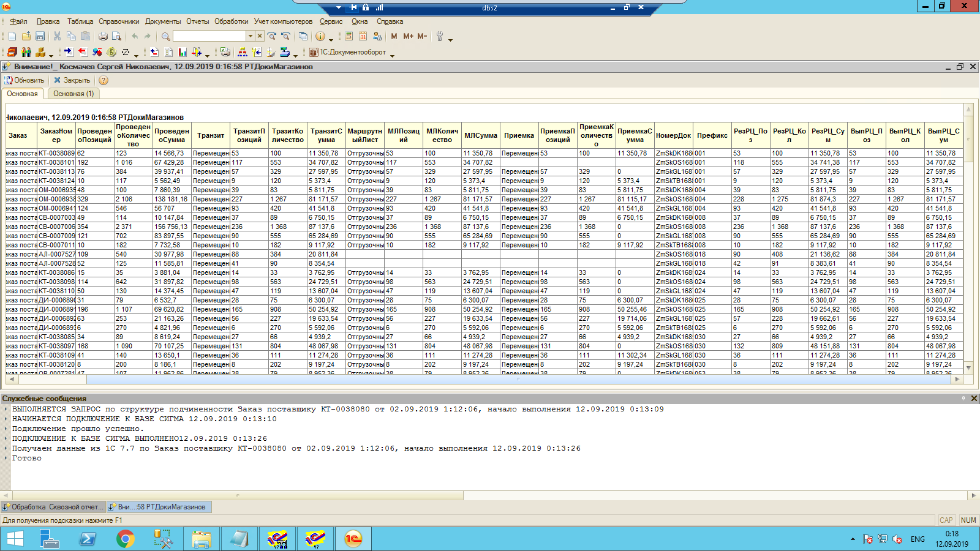980x551 pixels.
Task: Click the Cut scissors icon
Action: tap(57, 37)
